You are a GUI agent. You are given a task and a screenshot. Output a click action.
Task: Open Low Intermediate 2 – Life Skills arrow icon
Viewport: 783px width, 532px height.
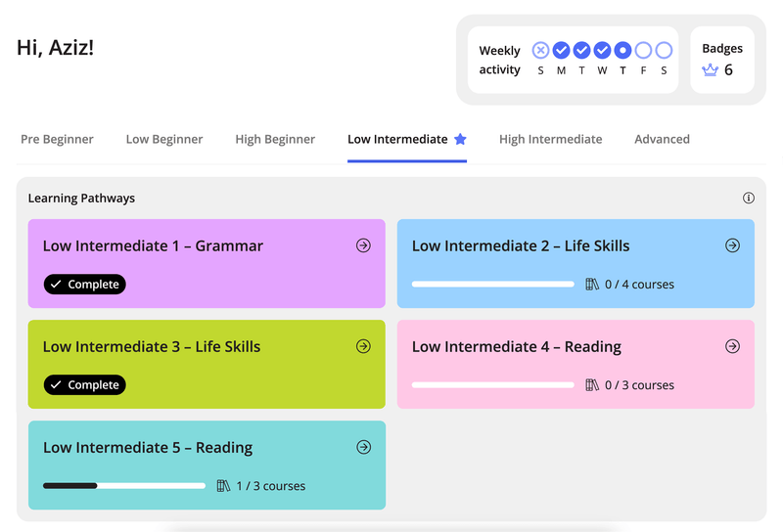pos(732,245)
